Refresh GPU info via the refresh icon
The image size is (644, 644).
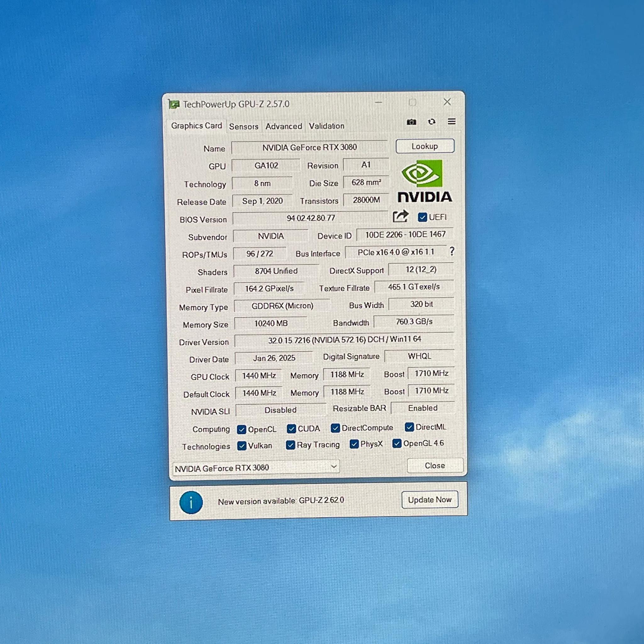432,122
